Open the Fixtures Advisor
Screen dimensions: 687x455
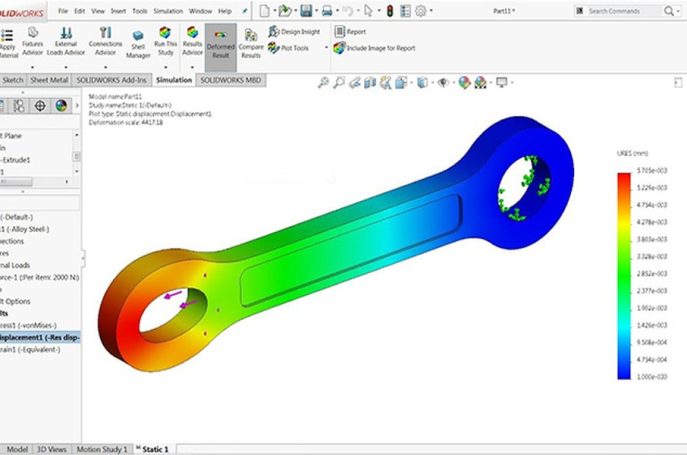click(x=33, y=40)
